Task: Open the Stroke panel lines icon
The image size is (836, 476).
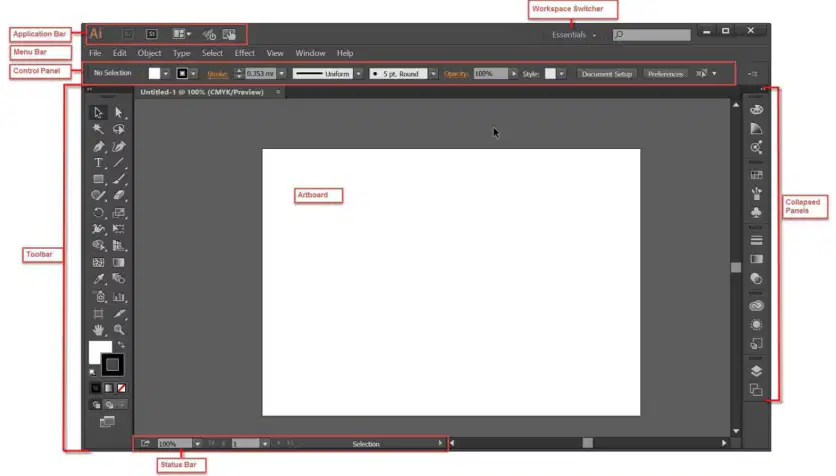Action: pyautogui.click(x=756, y=240)
